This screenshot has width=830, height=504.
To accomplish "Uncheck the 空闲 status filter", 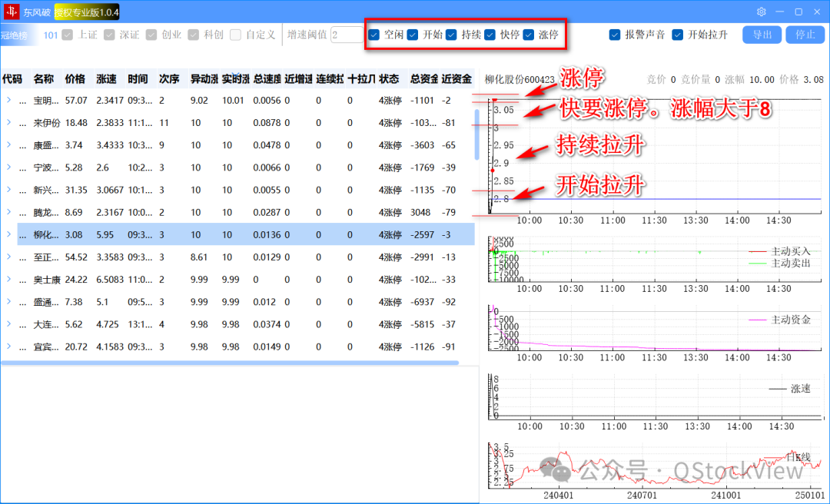I will pyautogui.click(x=373, y=35).
